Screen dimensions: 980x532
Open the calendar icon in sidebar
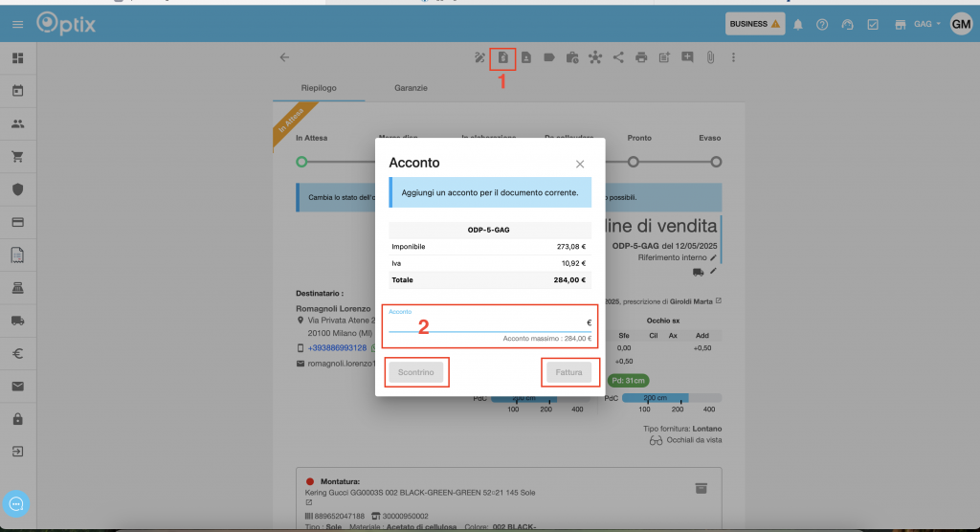(x=17, y=91)
